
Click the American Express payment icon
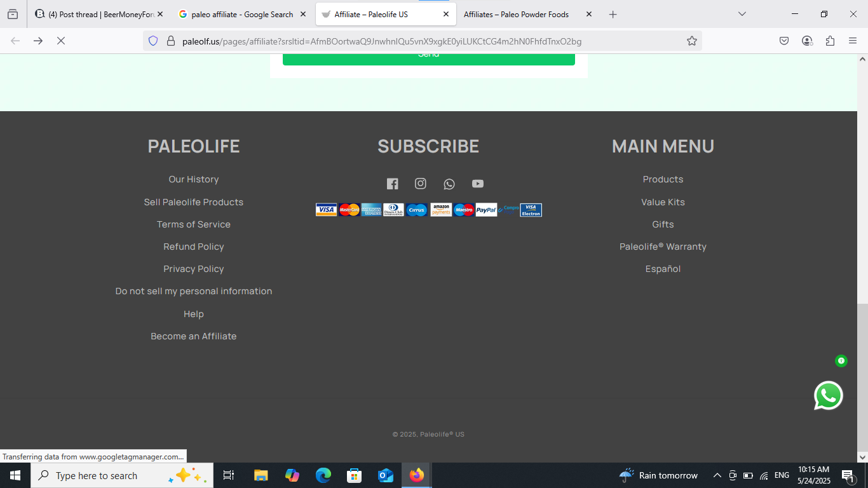click(x=371, y=210)
